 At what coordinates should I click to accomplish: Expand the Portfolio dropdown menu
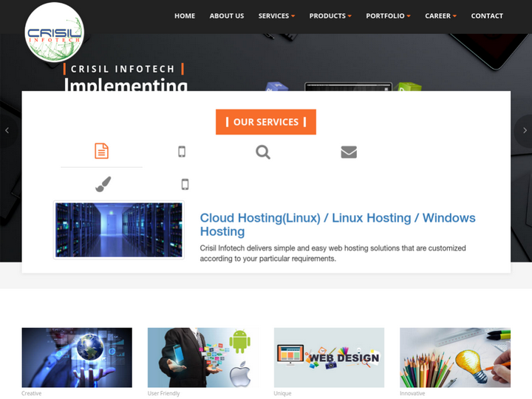pos(388,16)
